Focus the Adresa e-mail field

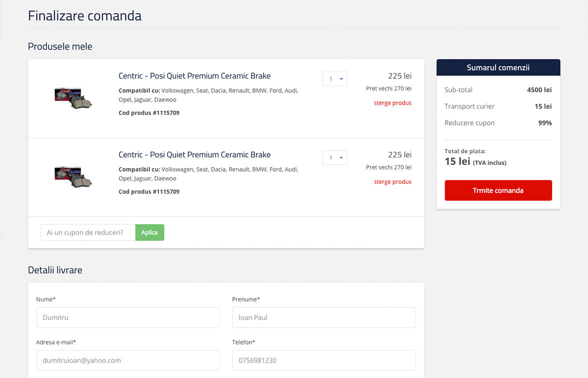[x=128, y=360]
